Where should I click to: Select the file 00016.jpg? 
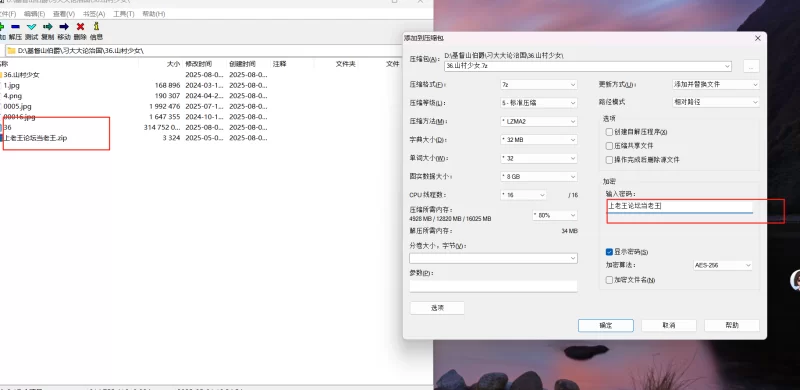click(x=19, y=117)
